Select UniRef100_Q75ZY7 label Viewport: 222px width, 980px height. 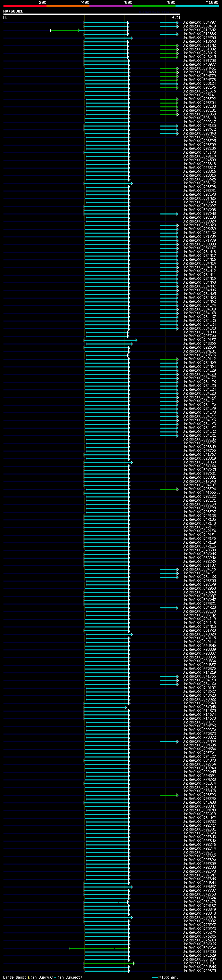(x=199, y=925)
